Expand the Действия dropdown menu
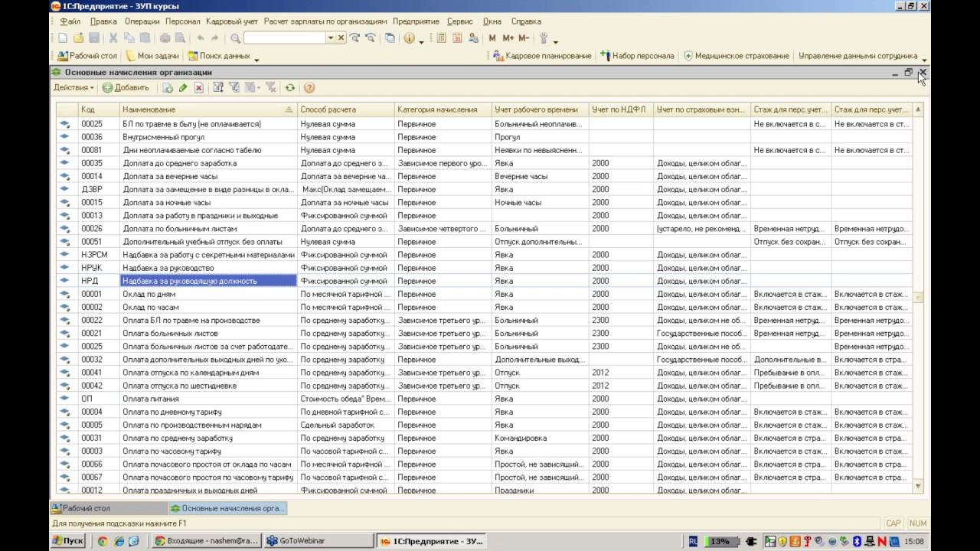This screenshot has width=980, height=551. 73,88
